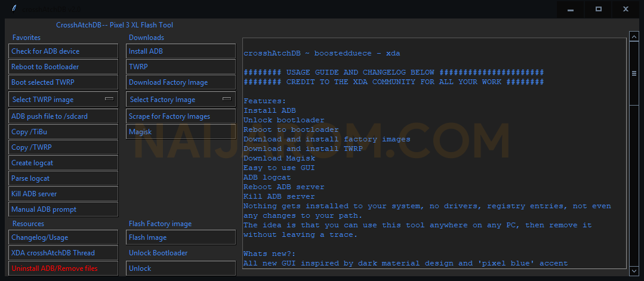The image size is (644, 281).
Task: Click the 'Features:' line in guide
Action: pyautogui.click(x=264, y=101)
